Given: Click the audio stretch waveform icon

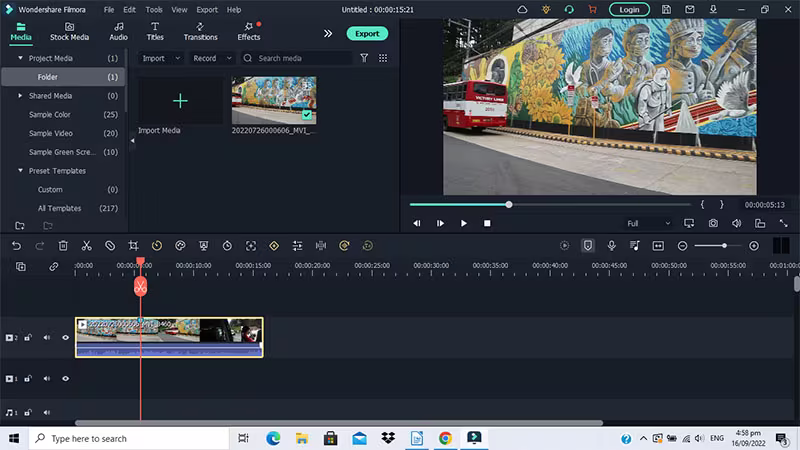Looking at the screenshot, I should click(321, 246).
